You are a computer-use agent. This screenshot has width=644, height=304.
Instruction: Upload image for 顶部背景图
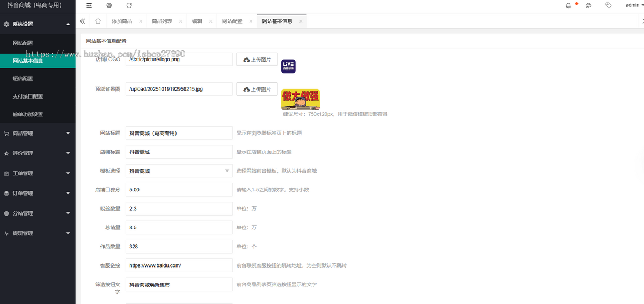click(257, 89)
